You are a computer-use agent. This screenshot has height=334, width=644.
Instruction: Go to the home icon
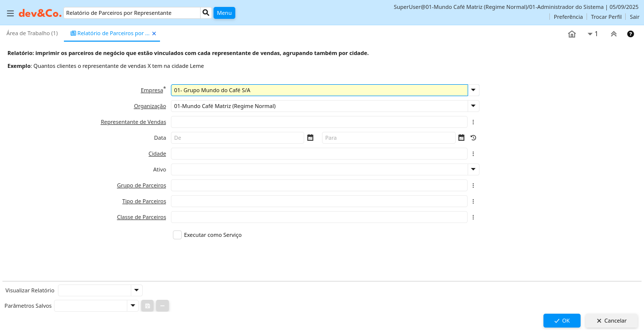pos(572,34)
